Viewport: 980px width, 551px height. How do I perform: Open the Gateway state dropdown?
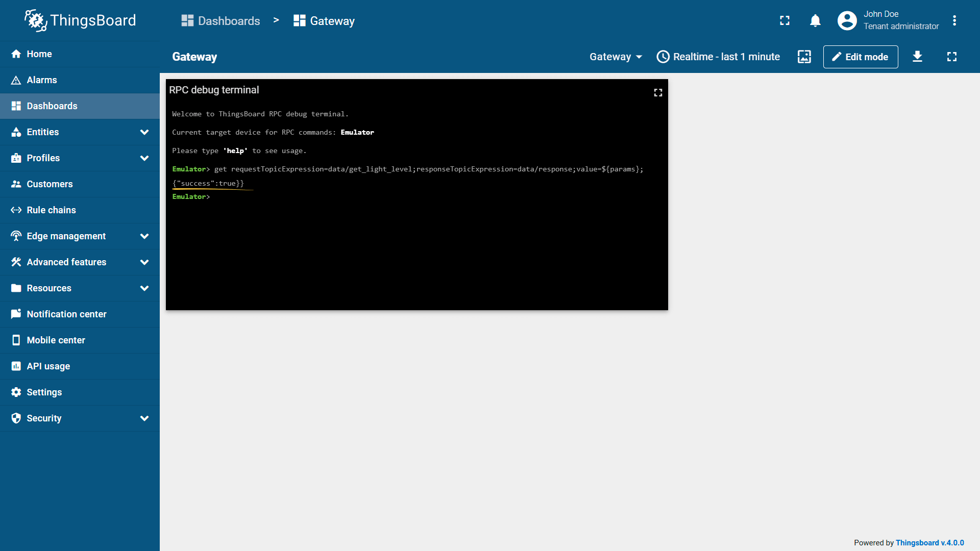616,57
